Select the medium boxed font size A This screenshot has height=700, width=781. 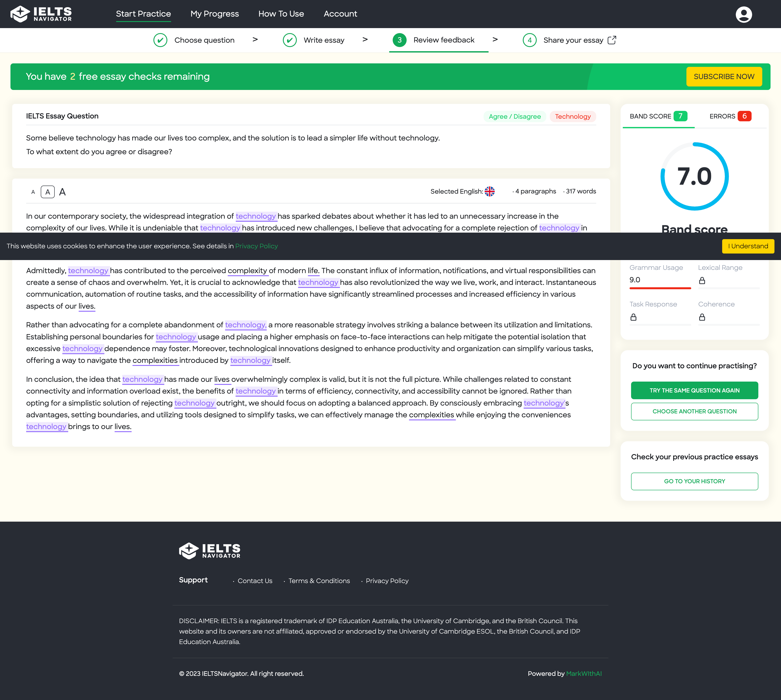[x=48, y=192]
